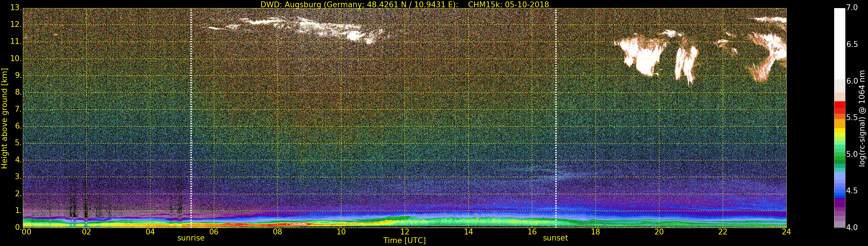Click the white dotted sunset marker line
Viewport: 868px width, 246px height.
click(x=556, y=118)
